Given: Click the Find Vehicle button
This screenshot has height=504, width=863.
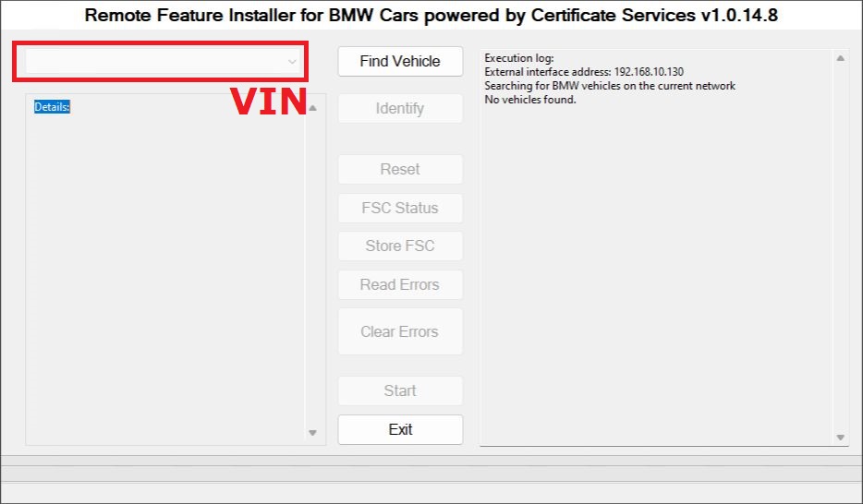Looking at the screenshot, I should tap(400, 61).
